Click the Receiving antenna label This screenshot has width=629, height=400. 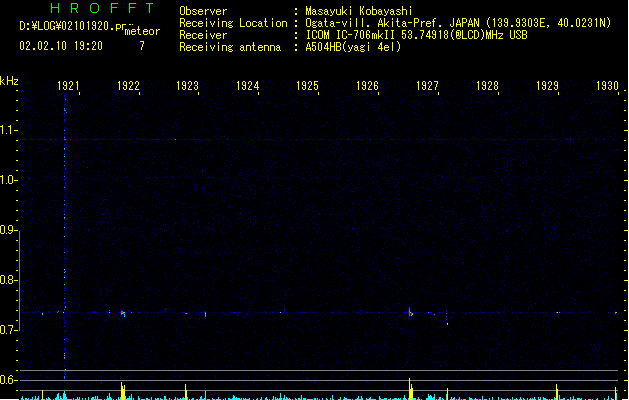pyautogui.click(x=230, y=47)
